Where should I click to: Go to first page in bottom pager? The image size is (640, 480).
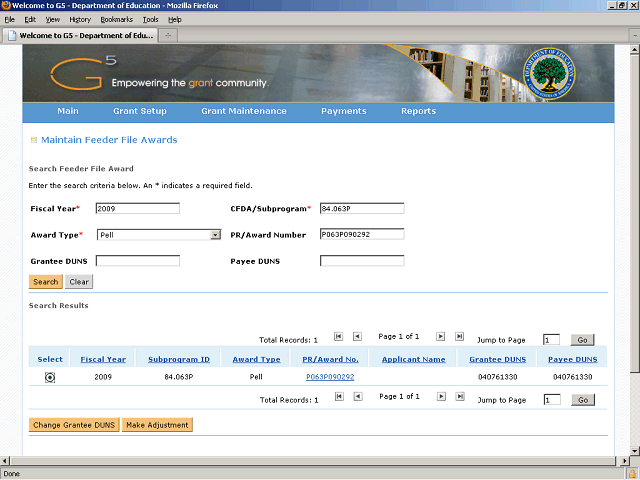click(339, 396)
